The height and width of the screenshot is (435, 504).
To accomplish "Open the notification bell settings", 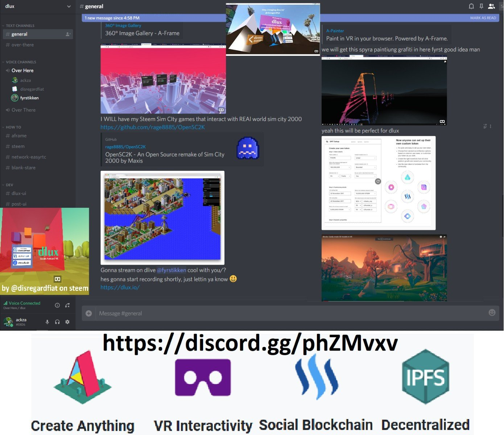I will click(471, 6).
